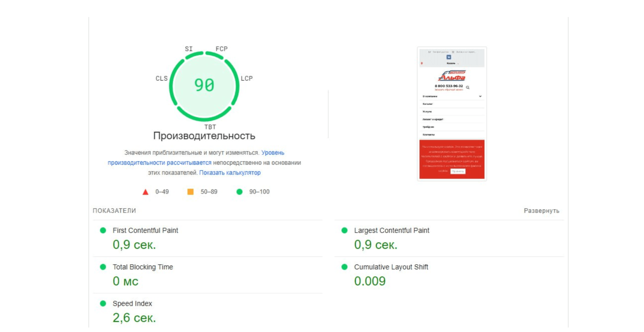The width and height of the screenshot is (644, 332).
Task: Click the green dot beside Cumulative Layout Shift
Action: tap(344, 267)
